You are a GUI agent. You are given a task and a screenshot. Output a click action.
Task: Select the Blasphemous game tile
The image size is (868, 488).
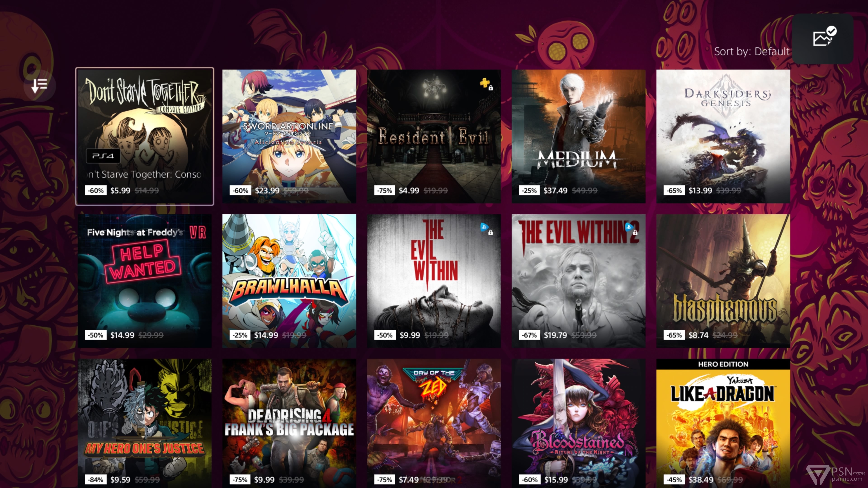[723, 281]
